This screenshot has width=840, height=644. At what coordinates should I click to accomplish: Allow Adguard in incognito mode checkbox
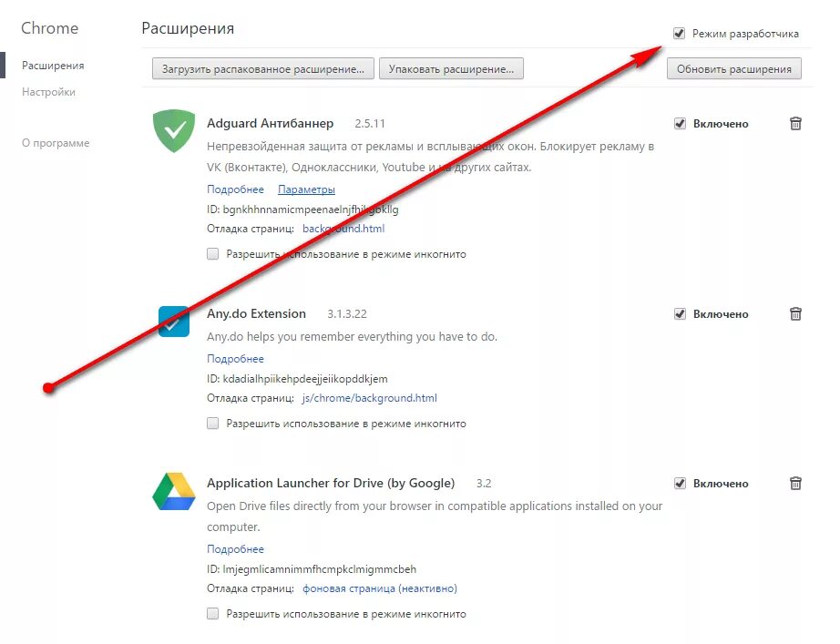click(x=212, y=254)
